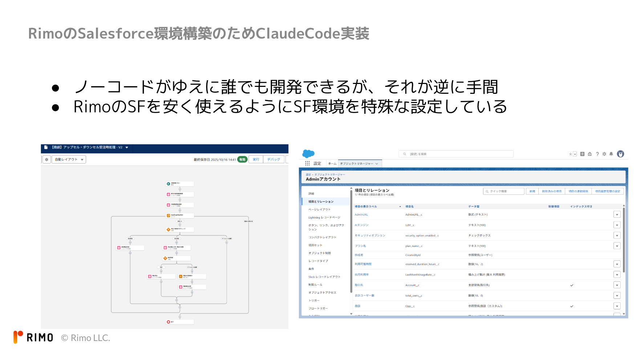Screen dimensions: 644x353
Task: Open the AIエンジン field link
Action: (361, 225)
